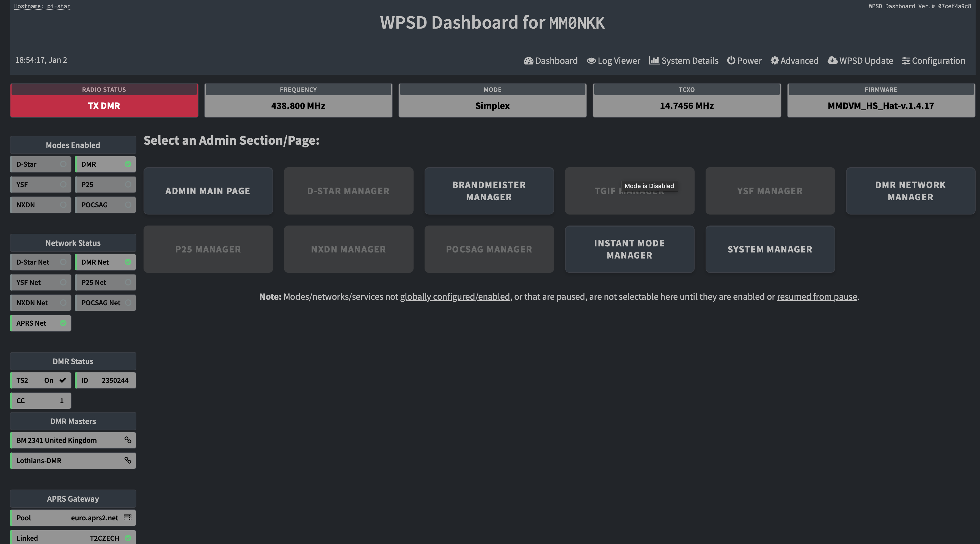The image size is (980, 544).
Task: Click the Configuration sliders icon
Action: (x=906, y=61)
